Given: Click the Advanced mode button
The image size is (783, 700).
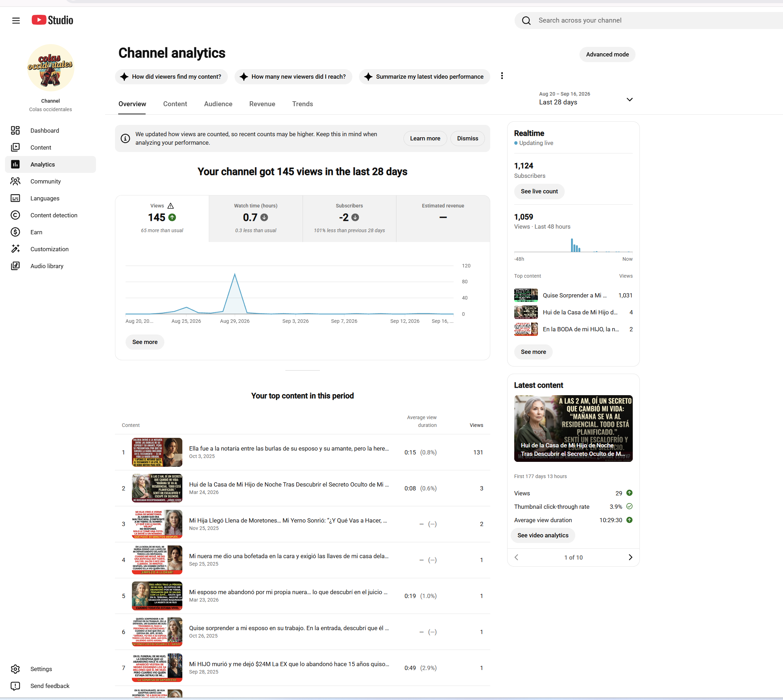Looking at the screenshot, I should tap(607, 54).
